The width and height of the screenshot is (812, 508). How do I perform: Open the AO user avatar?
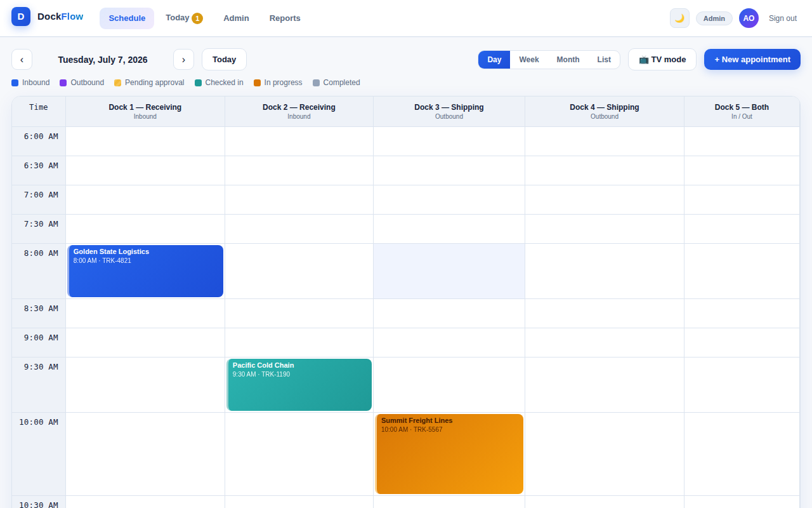(x=749, y=18)
